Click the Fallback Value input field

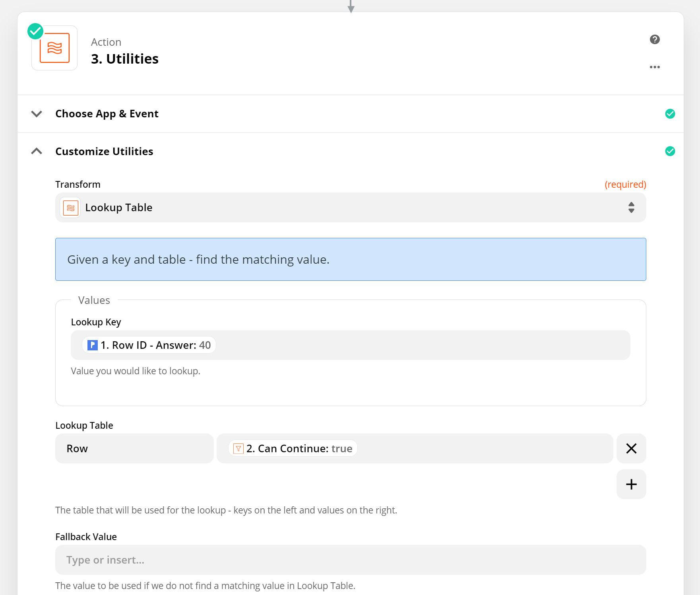pyautogui.click(x=350, y=560)
